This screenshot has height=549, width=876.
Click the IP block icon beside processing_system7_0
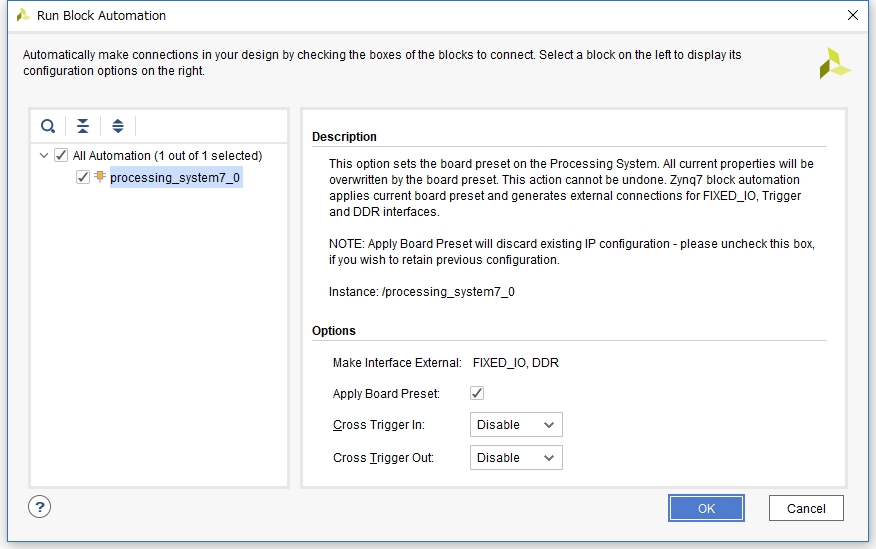(x=100, y=177)
